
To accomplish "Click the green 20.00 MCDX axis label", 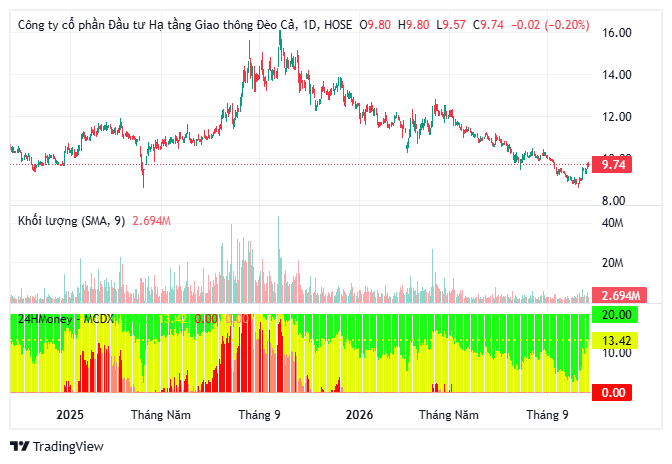I will tap(615, 315).
